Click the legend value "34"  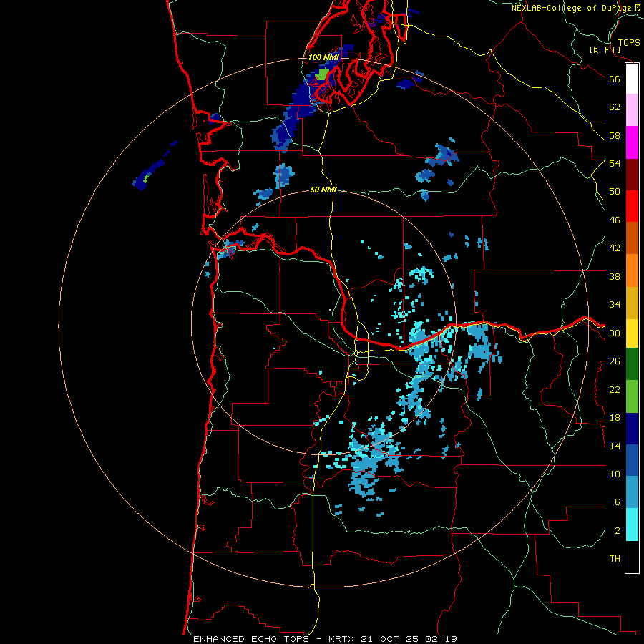pos(615,305)
